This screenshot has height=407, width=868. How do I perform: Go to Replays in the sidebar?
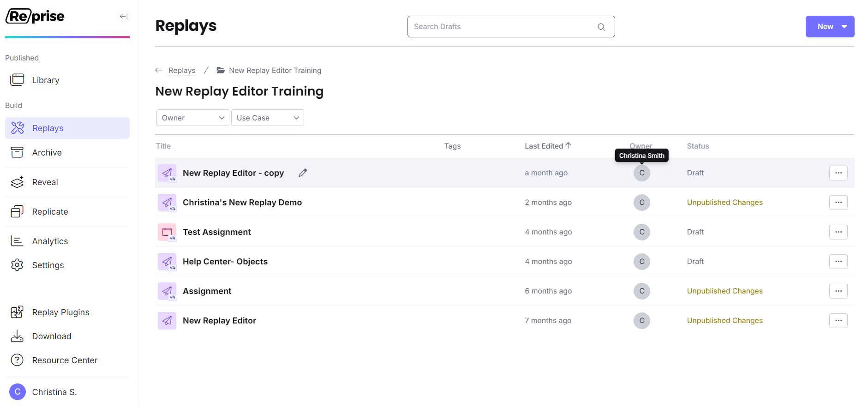point(67,128)
